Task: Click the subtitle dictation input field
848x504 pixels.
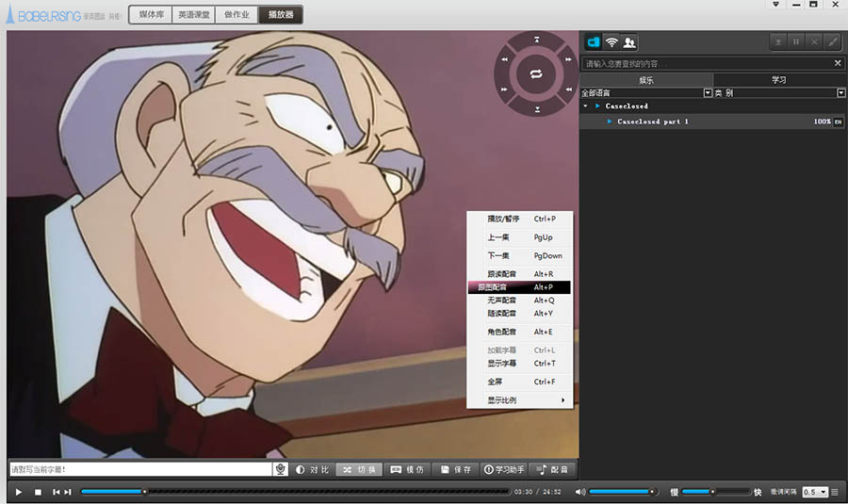Action: coord(140,469)
